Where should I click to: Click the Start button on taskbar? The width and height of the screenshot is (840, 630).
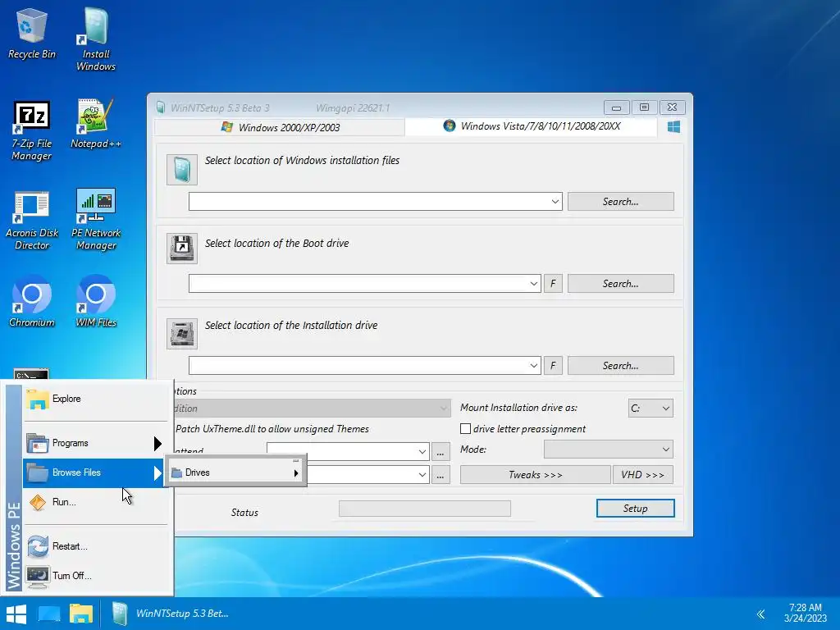(16, 614)
